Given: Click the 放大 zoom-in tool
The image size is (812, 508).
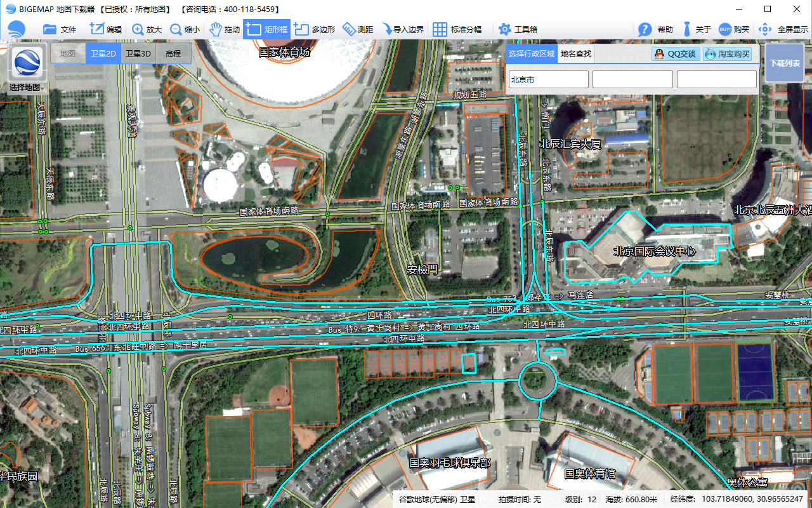Looking at the screenshot, I should pos(147,29).
